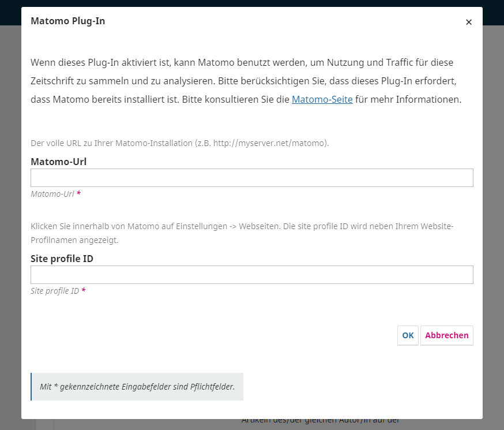Open the Matomo-Seite link

[322, 99]
